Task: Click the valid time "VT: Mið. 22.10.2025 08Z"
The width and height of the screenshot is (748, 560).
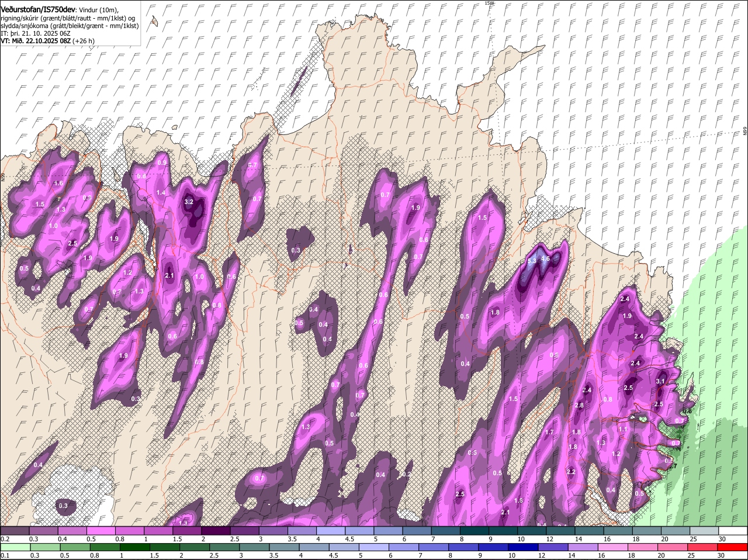Action: point(36,41)
